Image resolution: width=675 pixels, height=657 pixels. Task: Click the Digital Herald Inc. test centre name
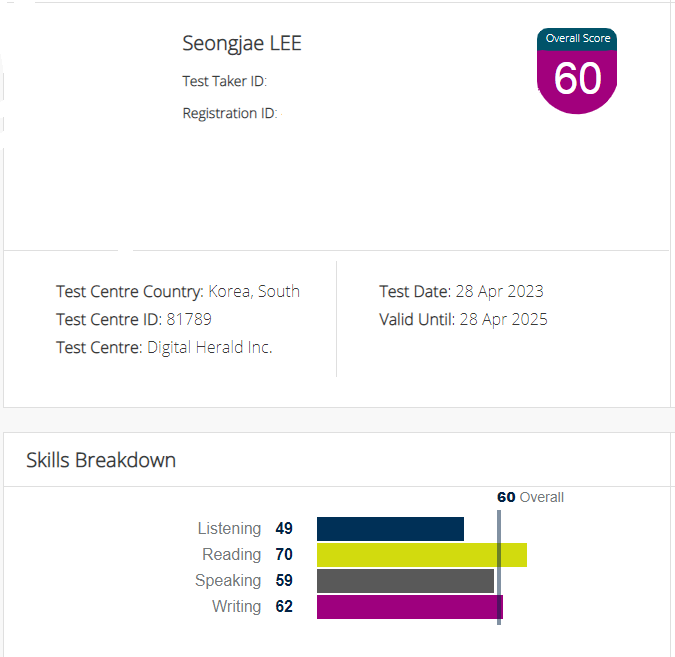tap(210, 347)
